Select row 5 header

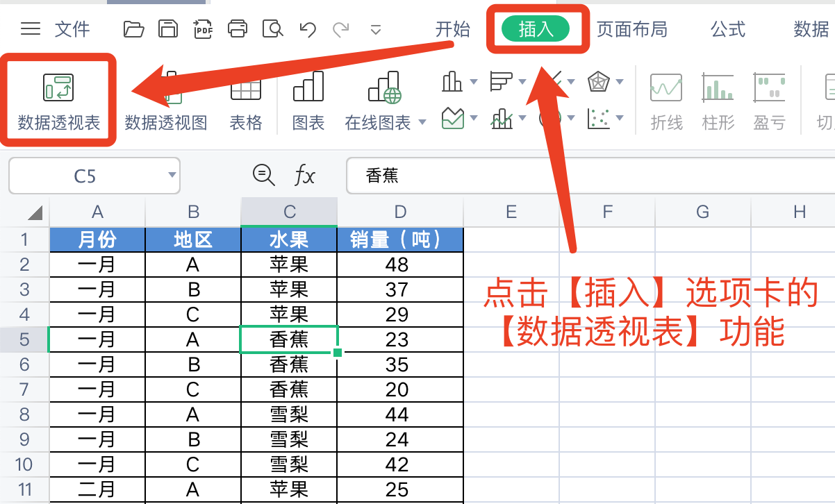25,339
